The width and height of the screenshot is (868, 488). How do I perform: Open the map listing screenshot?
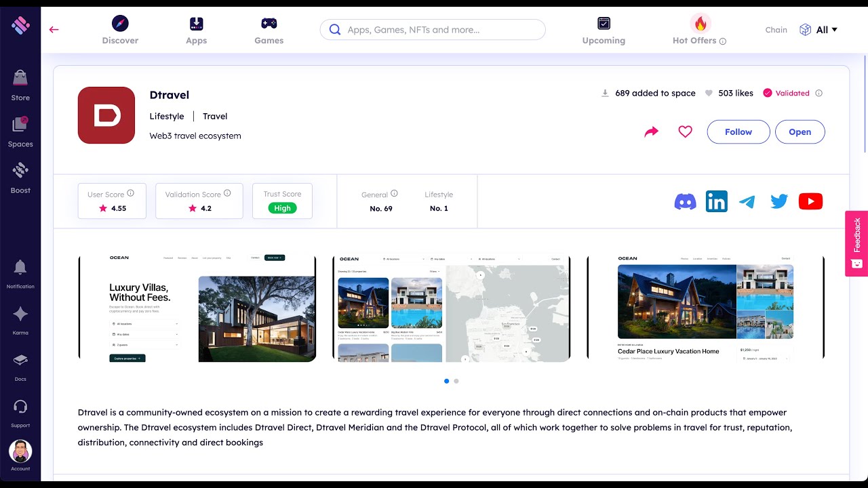(x=451, y=308)
